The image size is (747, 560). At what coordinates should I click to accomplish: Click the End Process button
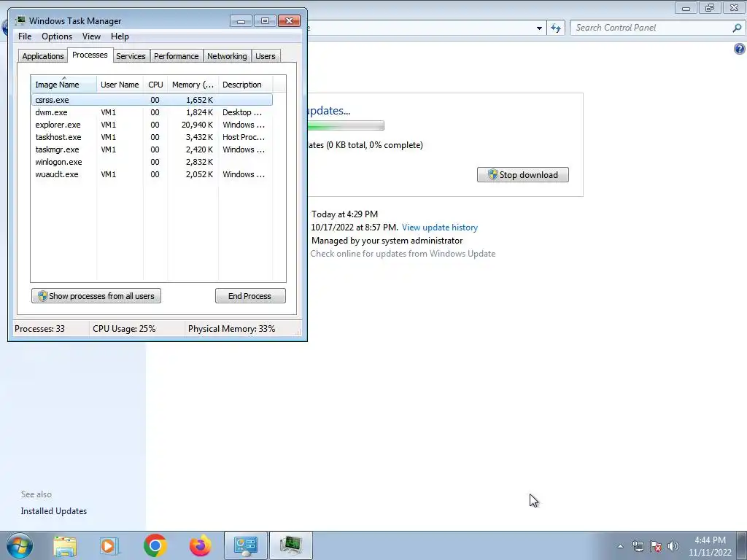coord(250,296)
